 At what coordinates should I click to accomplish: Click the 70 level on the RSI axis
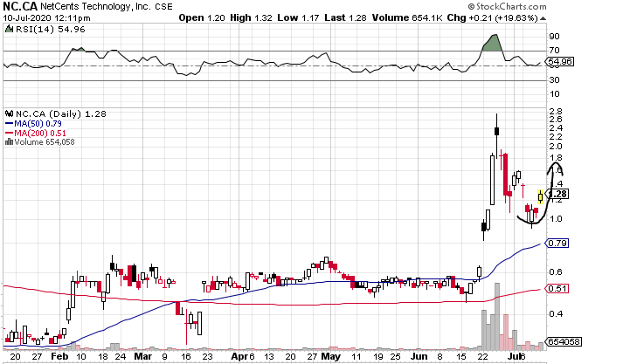coord(555,51)
